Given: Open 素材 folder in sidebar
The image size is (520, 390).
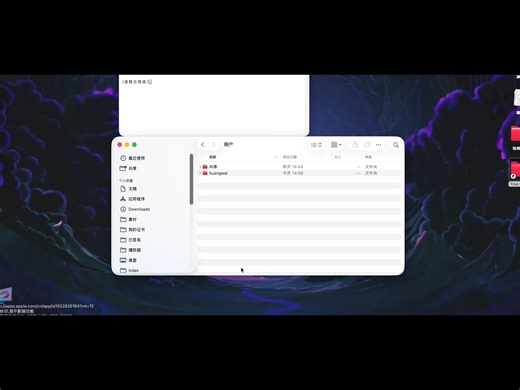Looking at the screenshot, I should click(x=132, y=219).
